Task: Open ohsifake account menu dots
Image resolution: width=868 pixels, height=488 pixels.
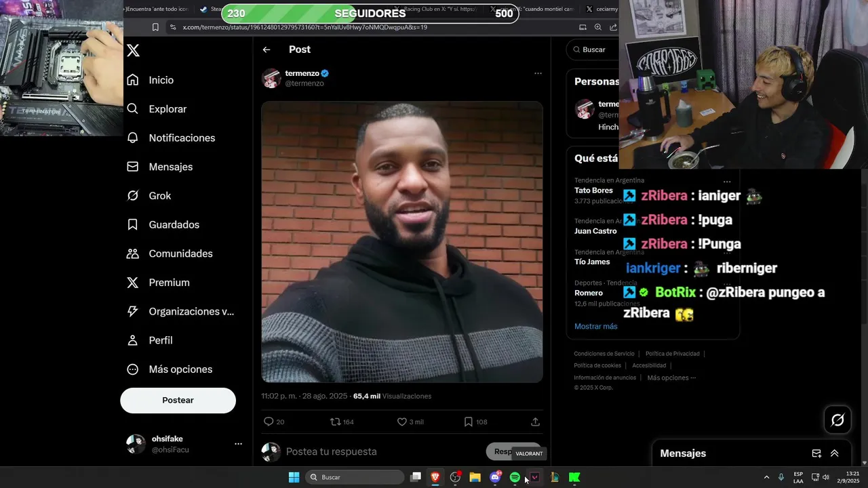Action: (238, 444)
